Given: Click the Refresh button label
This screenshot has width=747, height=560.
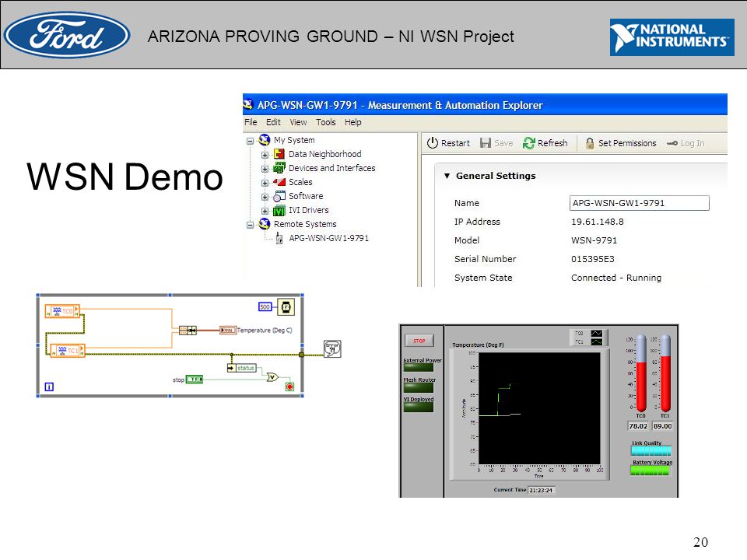Looking at the screenshot, I should pos(552,143).
